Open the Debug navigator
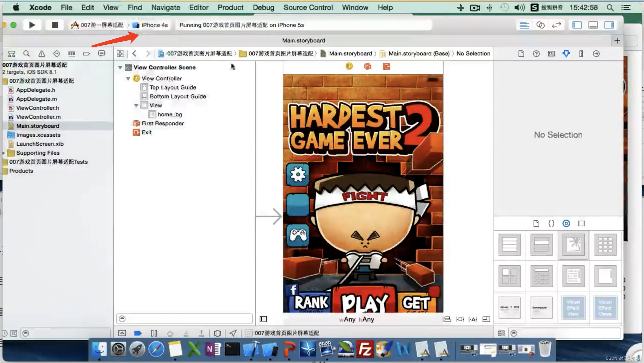 tap(71, 53)
